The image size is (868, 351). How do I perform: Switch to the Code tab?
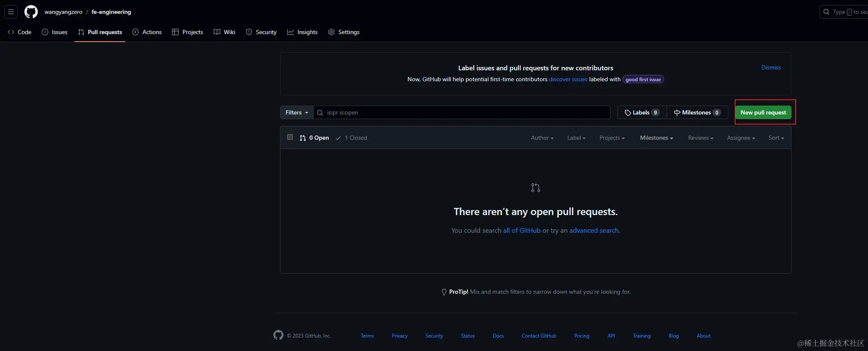[x=20, y=32]
